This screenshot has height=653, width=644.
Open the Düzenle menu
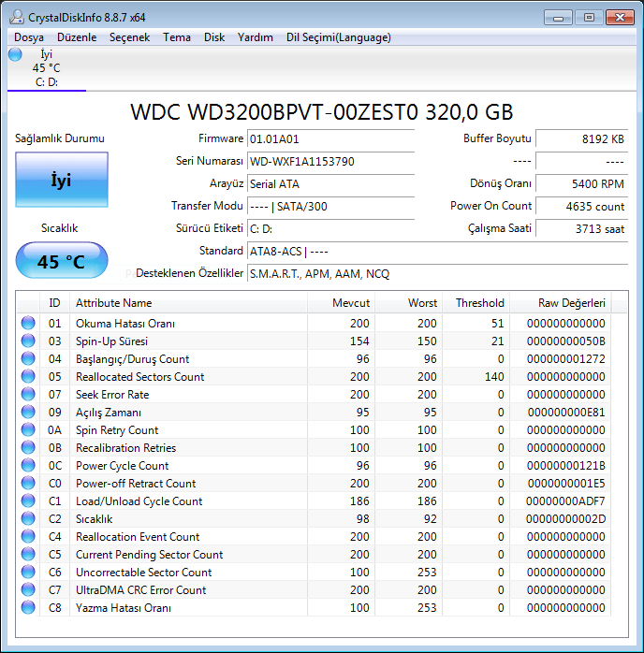pyautogui.click(x=77, y=37)
